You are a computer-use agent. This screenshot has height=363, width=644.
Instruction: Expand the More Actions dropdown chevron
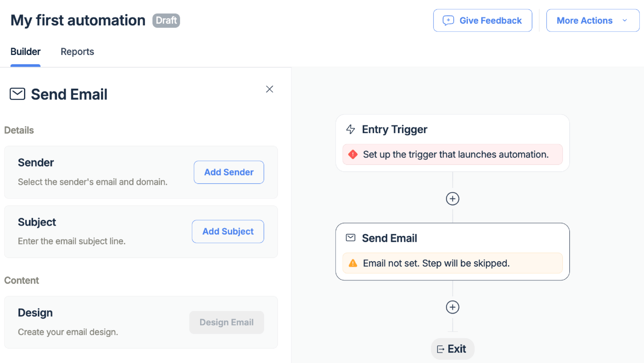coord(625,20)
